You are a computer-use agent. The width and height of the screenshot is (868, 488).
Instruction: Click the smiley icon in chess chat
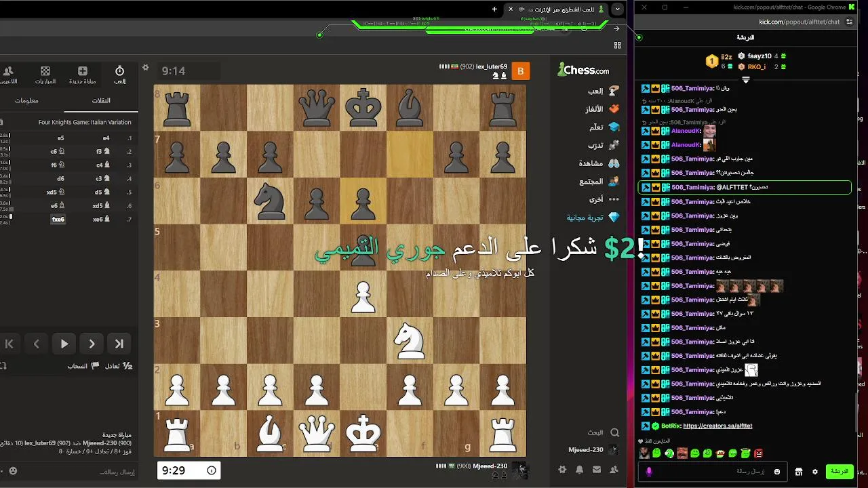tap(13, 471)
